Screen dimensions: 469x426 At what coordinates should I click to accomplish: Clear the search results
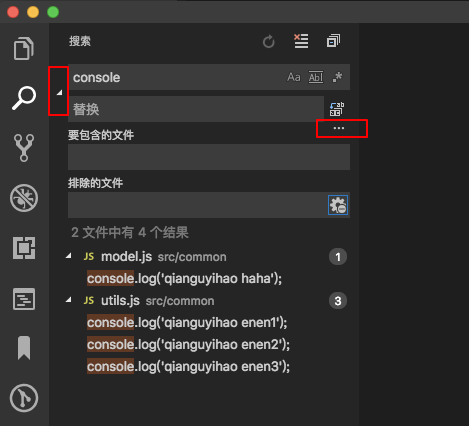click(x=301, y=41)
